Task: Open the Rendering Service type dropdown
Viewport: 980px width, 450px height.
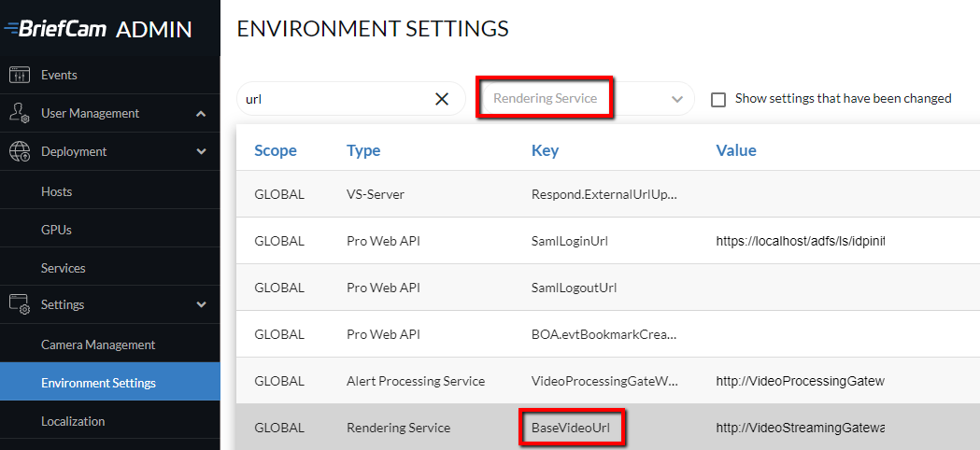Action: coord(588,99)
